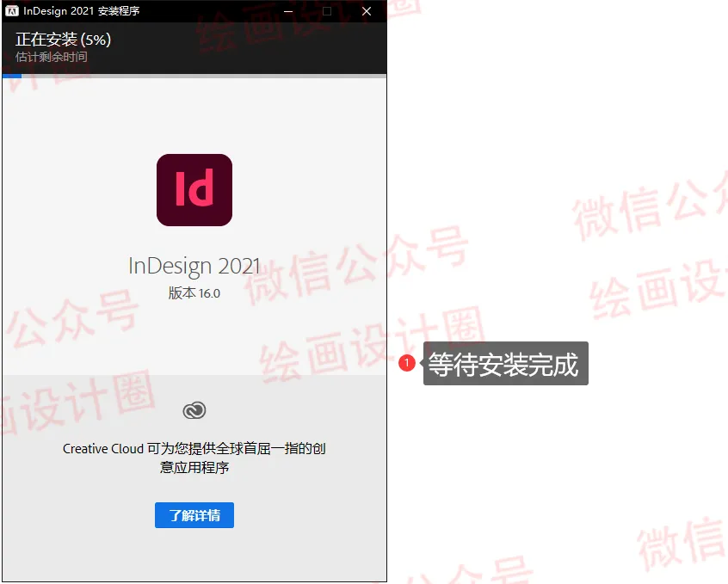728x584 pixels.
Task: Click the Creative Cloud description text
Action: (194, 458)
